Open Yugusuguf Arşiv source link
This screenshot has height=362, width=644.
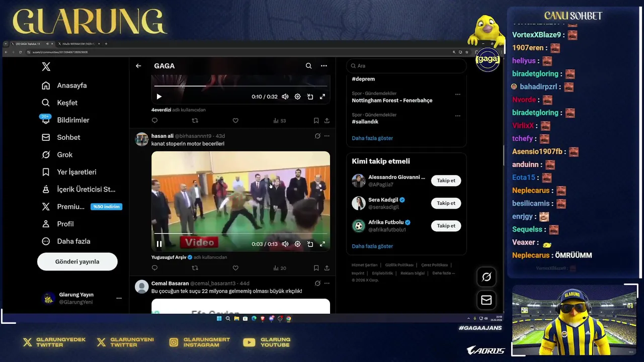click(x=172, y=257)
